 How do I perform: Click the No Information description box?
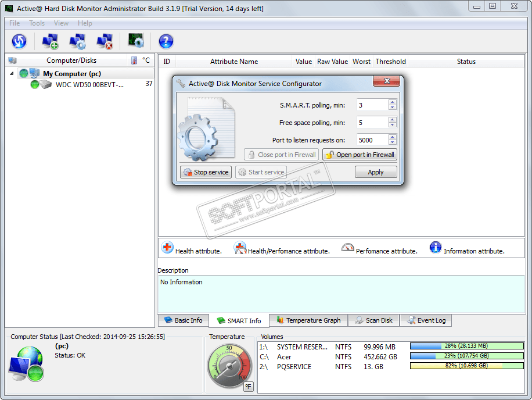(342, 294)
